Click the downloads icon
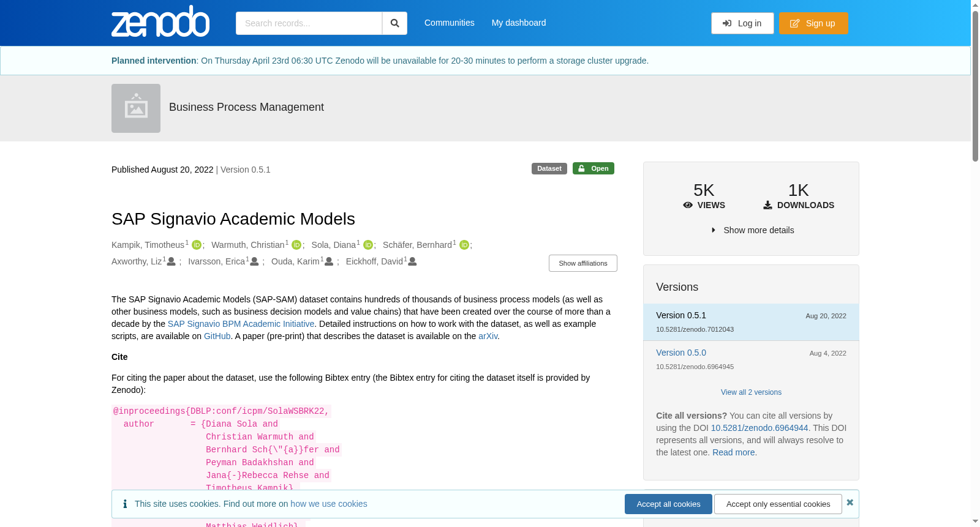980x527 pixels. click(x=767, y=205)
